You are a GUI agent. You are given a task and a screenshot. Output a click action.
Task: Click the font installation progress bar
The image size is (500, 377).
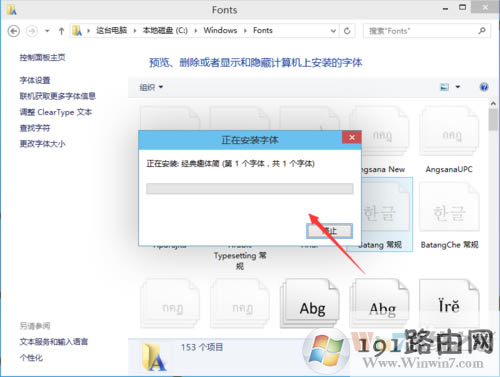250,188
